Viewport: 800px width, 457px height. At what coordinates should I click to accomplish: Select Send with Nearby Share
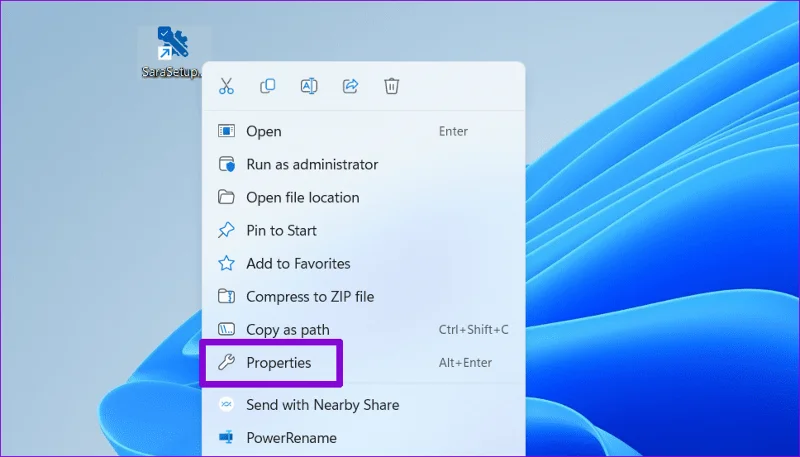(363, 405)
